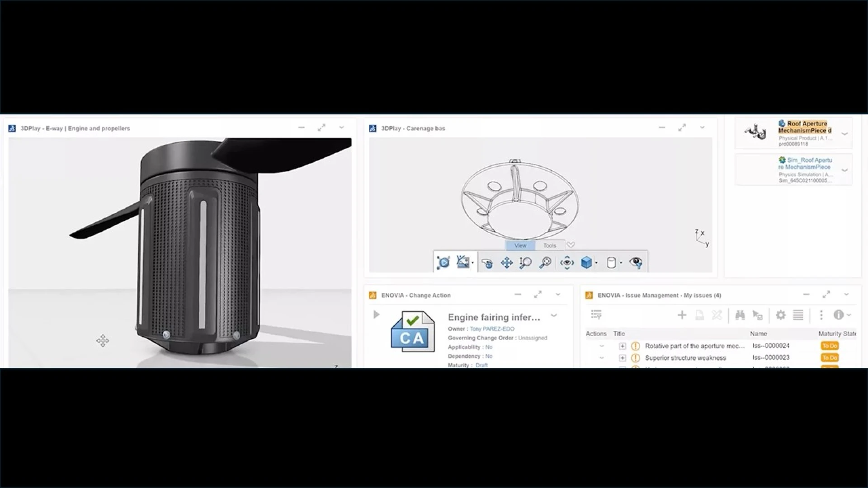Click the Draft maturity link
This screenshot has height=488, width=868.
point(481,365)
